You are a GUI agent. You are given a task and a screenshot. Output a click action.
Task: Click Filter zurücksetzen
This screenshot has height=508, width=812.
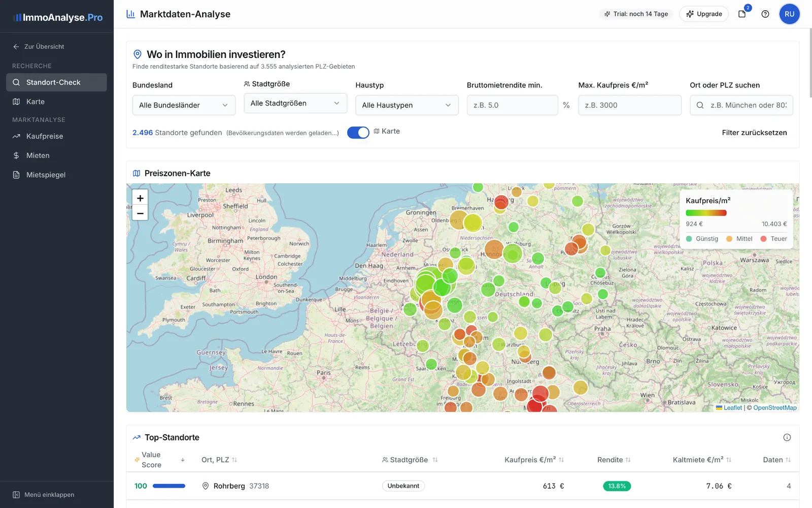754,133
